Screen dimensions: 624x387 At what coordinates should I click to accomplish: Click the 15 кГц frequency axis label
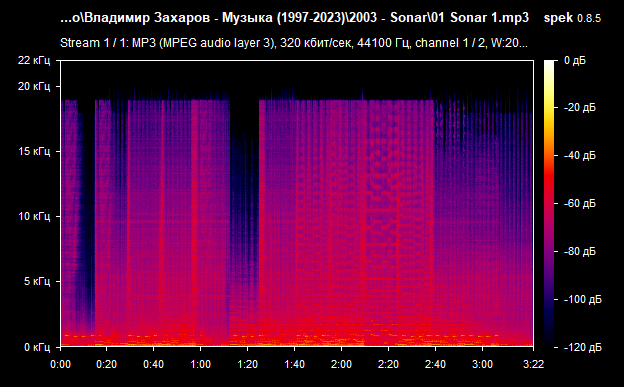pyautogui.click(x=34, y=151)
